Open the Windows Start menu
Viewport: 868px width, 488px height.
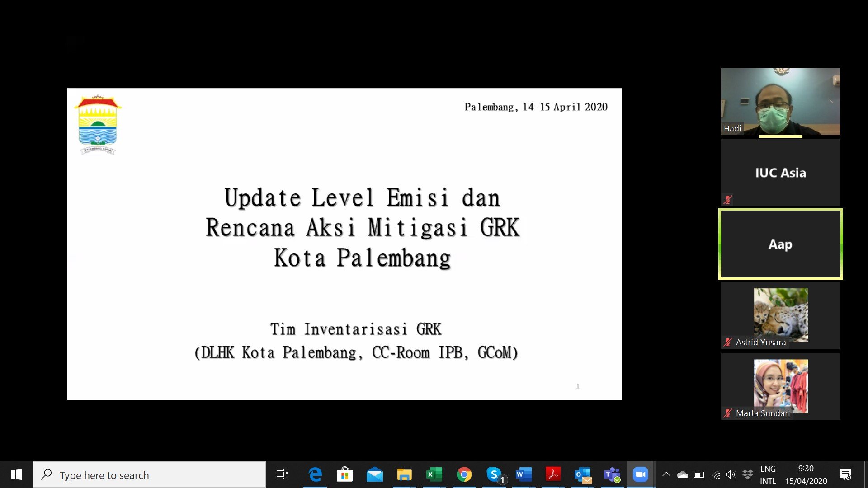(16, 474)
